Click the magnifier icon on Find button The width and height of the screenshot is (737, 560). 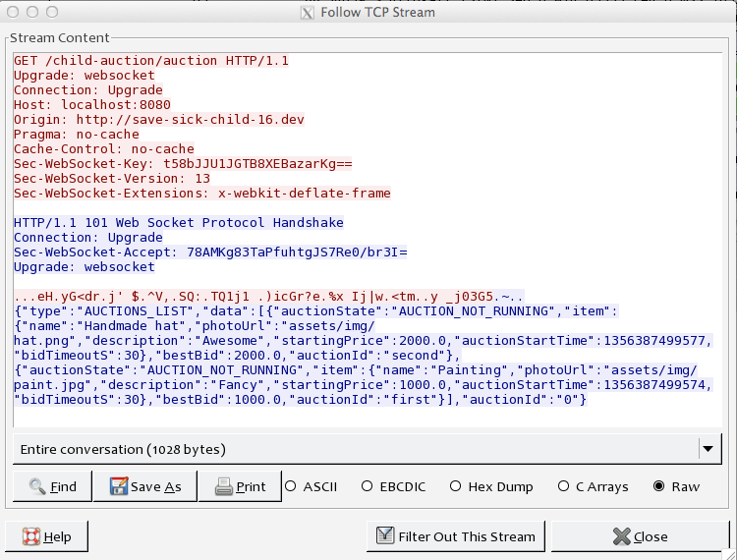click(37, 486)
